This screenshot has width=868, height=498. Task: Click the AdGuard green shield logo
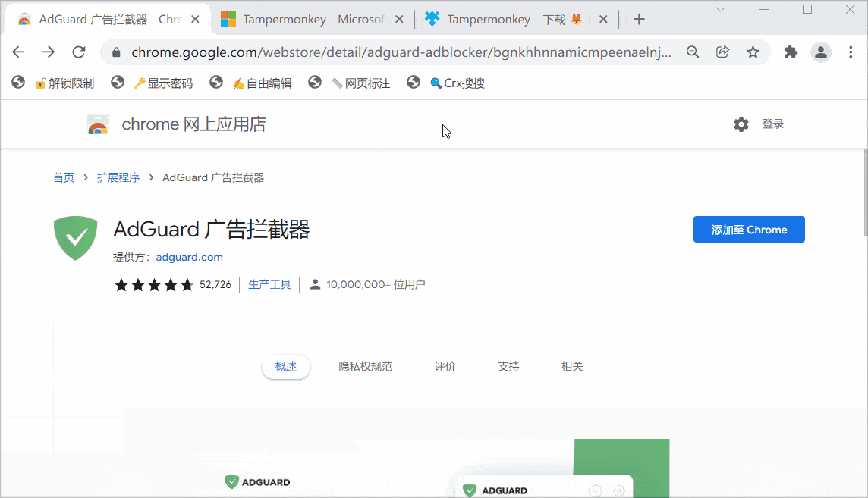click(76, 238)
